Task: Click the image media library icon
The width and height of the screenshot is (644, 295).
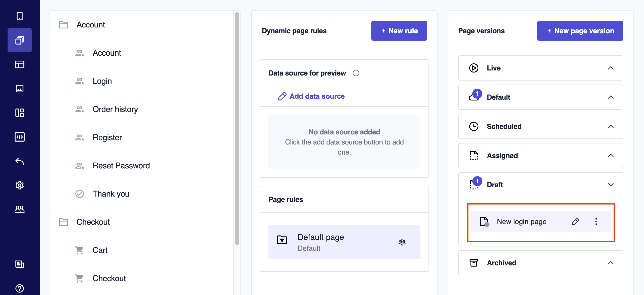Action: [20, 89]
